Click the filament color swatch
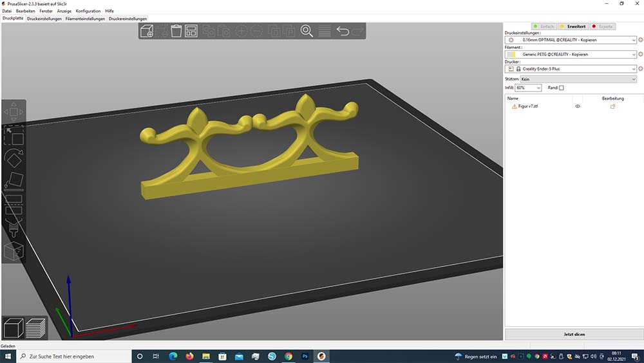This screenshot has height=363, width=644. point(511,55)
